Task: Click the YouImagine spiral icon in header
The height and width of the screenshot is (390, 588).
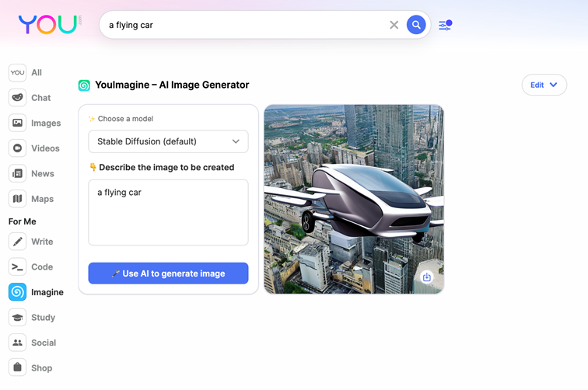Action: pyautogui.click(x=84, y=85)
